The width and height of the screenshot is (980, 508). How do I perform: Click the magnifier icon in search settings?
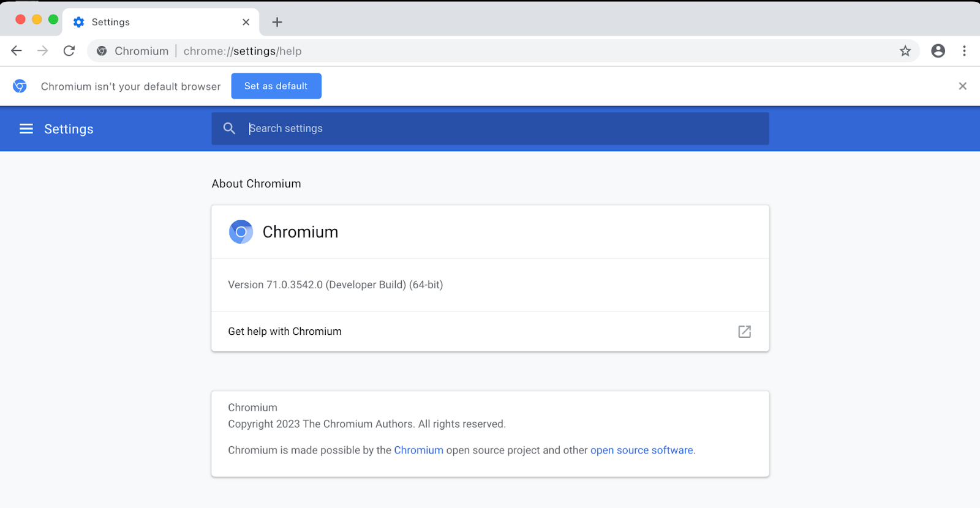tap(229, 128)
